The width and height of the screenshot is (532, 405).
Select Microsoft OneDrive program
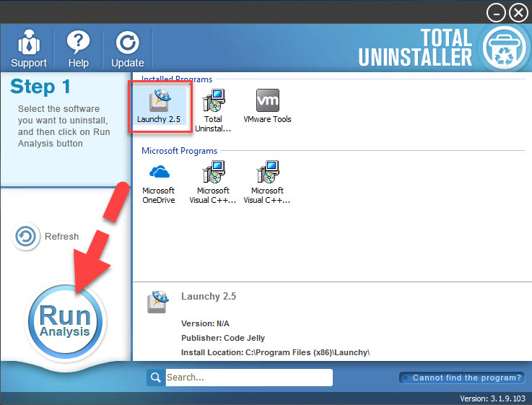159,183
